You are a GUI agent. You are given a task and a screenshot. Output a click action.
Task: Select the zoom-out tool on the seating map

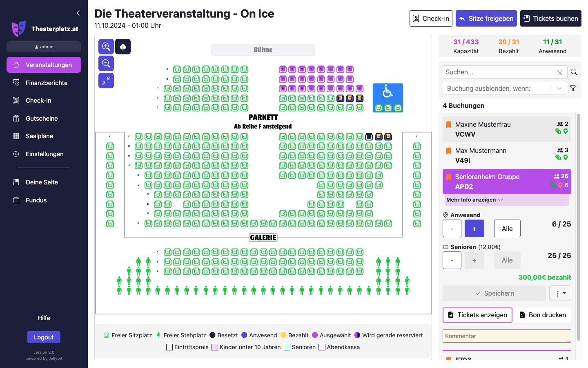106,63
